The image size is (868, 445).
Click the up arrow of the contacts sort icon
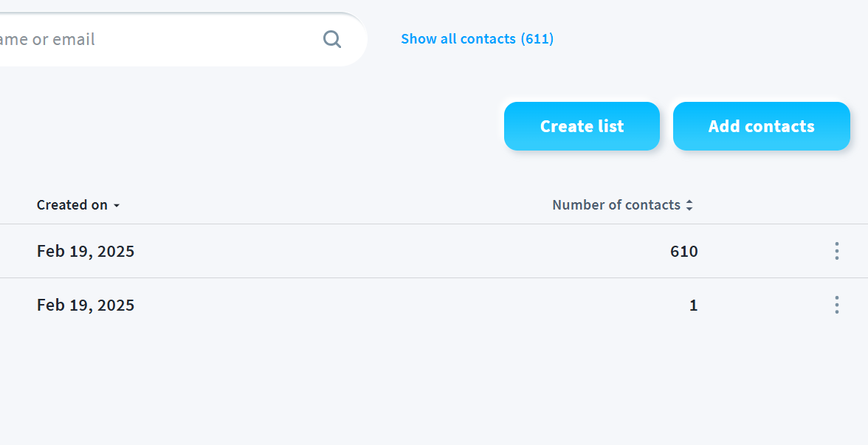pyautogui.click(x=689, y=202)
